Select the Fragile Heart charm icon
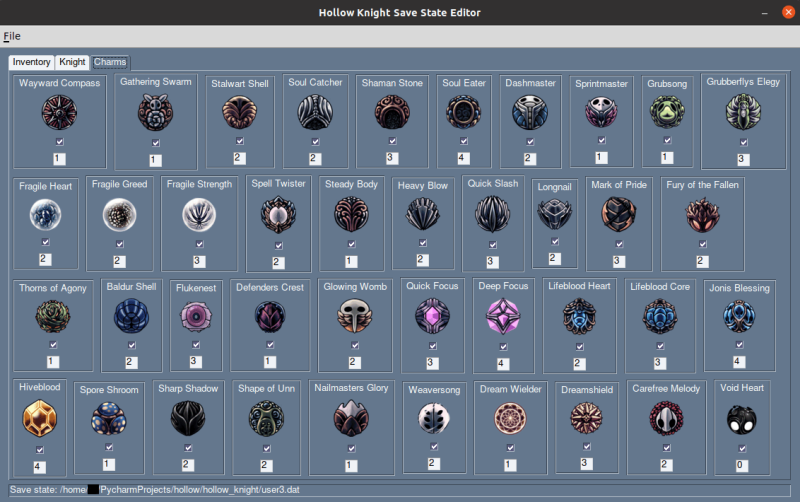The image size is (800, 502). (x=45, y=215)
